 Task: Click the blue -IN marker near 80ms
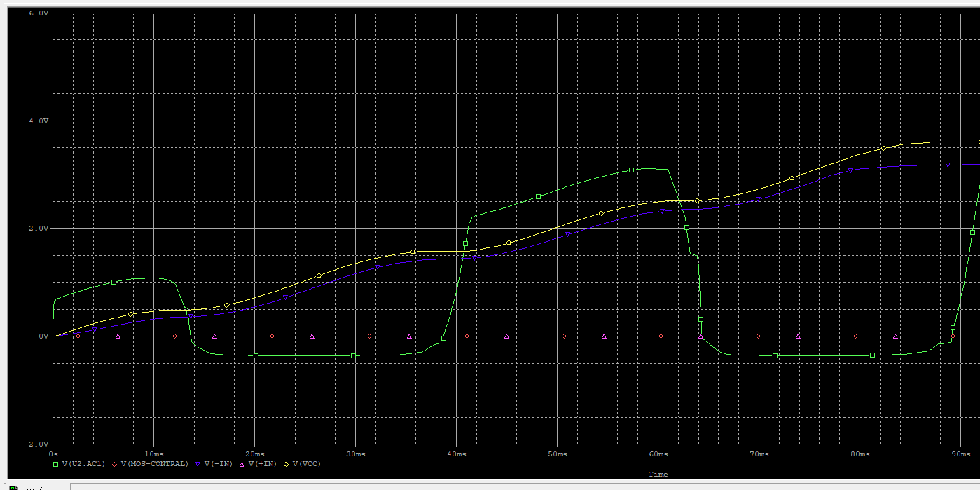pyautogui.click(x=851, y=170)
